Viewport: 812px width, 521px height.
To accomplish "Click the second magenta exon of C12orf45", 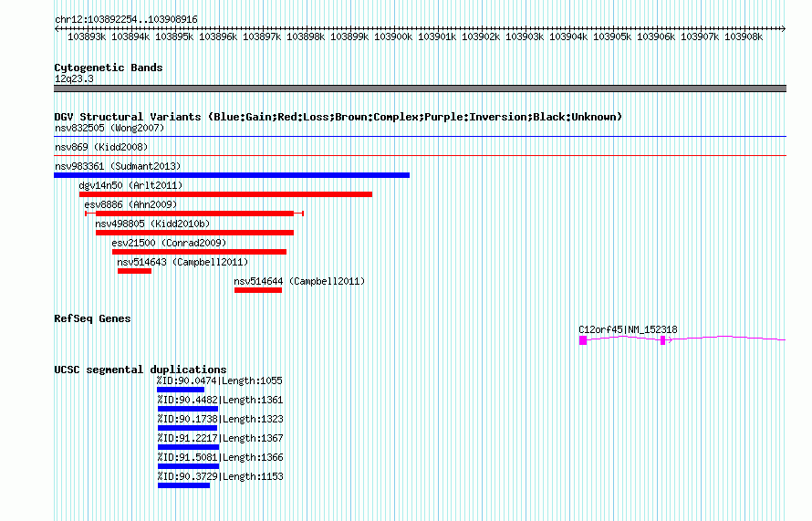I will coord(663,340).
